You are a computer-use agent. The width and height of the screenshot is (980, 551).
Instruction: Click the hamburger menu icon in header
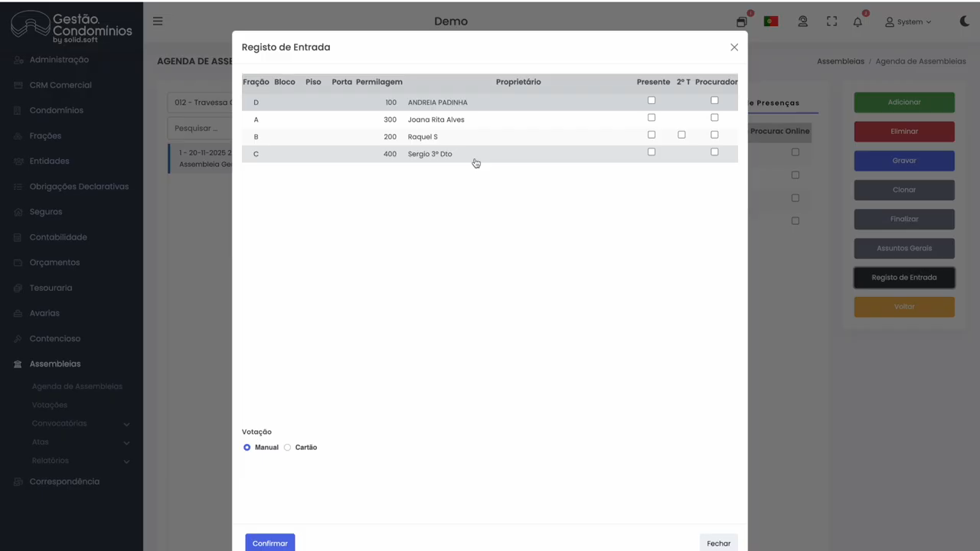(x=158, y=21)
